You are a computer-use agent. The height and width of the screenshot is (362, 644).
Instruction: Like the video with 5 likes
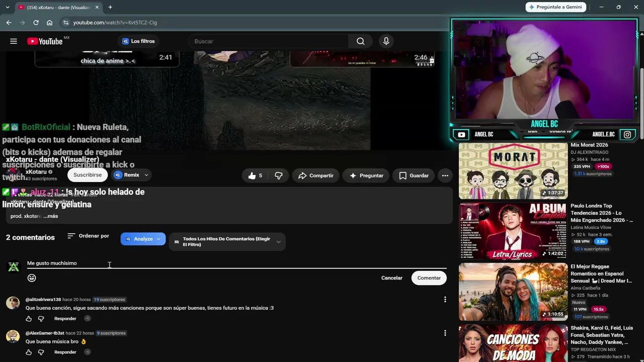tap(255, 175)
